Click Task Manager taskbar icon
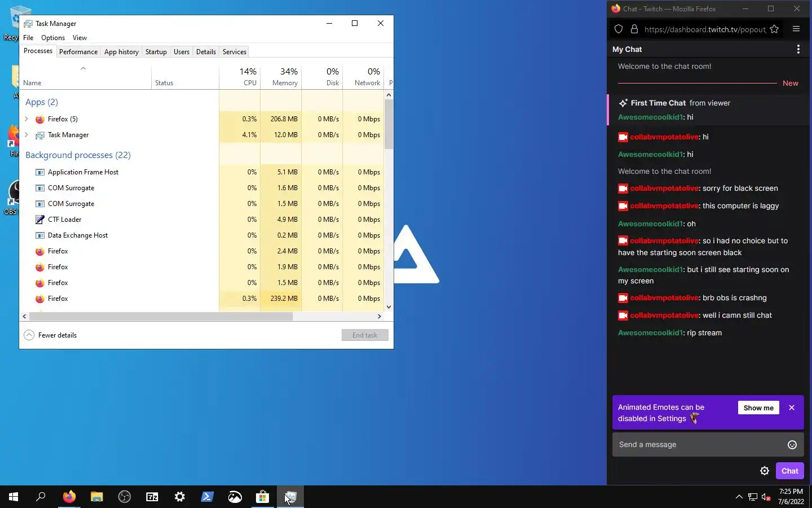 (x=290, y=497)
